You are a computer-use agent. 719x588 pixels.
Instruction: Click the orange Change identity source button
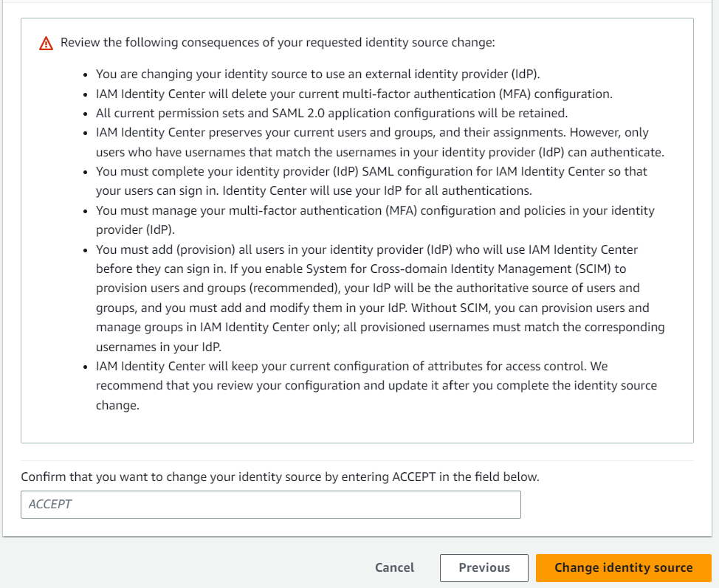pos(623,568)
